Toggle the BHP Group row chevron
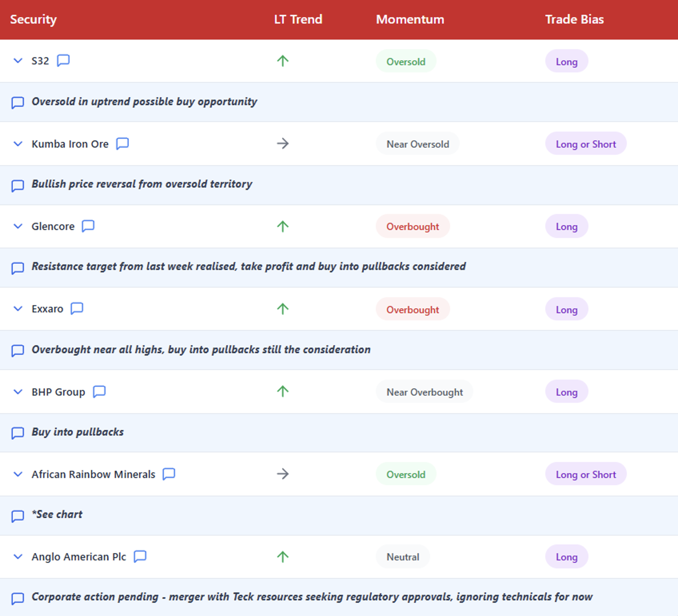The width and height of the screenshot is (678, 616). tap(18, 392)
